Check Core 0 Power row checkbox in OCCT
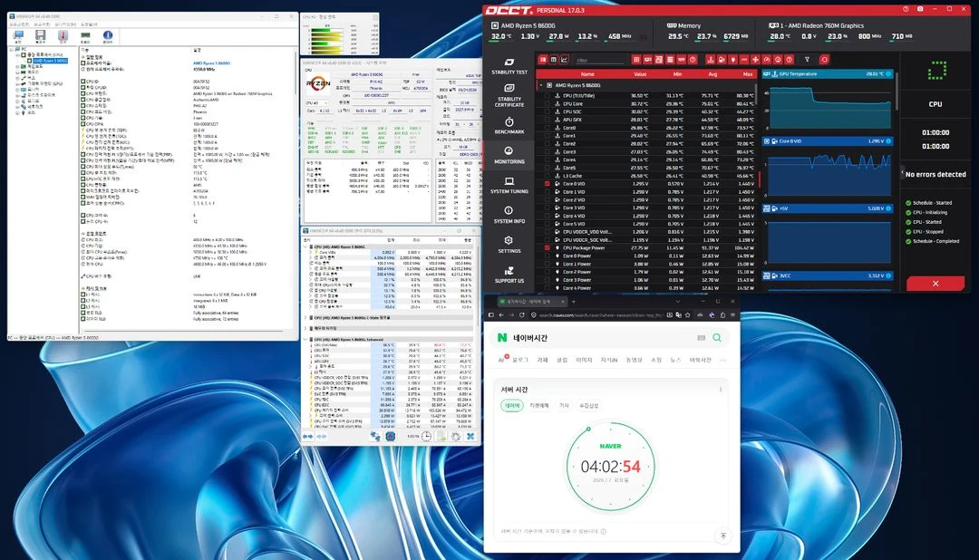This screenshot has width=979, height=560. coord(548,256)
